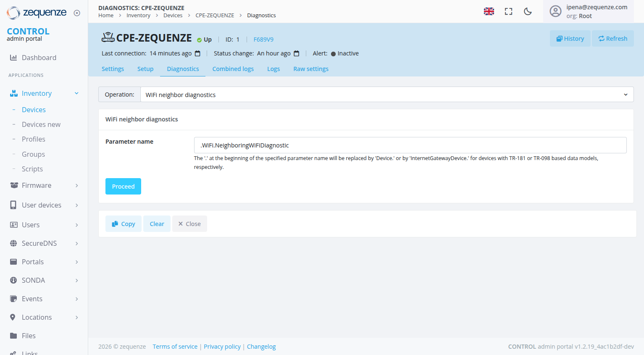Open the Changelog footer link
The width and height of the screenshot is (644, 355).
click(x=261, y=347)
